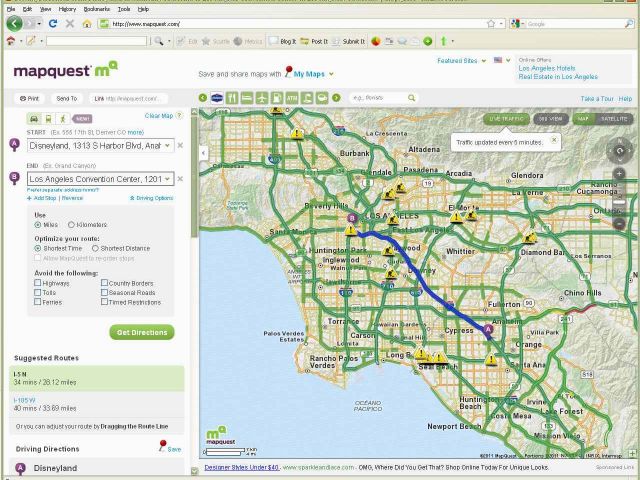This screenshot has height=480, width=640.
Task: Check Avoid Country Borders checkbox
Action: (104, 283)
